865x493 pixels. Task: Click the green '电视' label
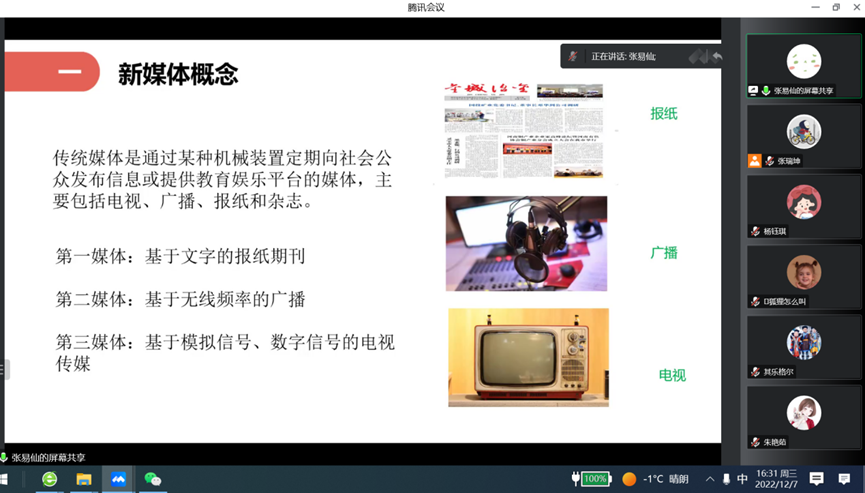[x=672, y=376]
